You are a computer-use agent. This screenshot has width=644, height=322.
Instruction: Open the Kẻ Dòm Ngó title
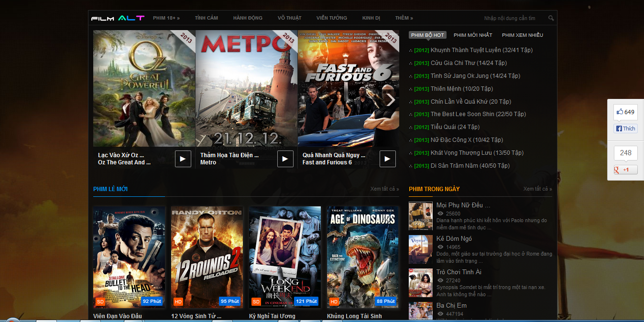coord(454,238)
